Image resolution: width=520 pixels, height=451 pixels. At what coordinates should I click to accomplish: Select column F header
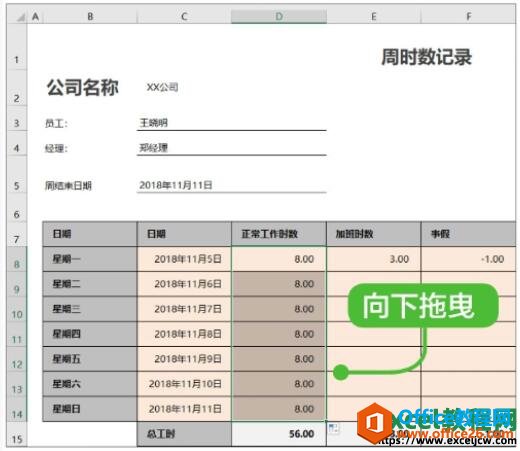(468, 16)
